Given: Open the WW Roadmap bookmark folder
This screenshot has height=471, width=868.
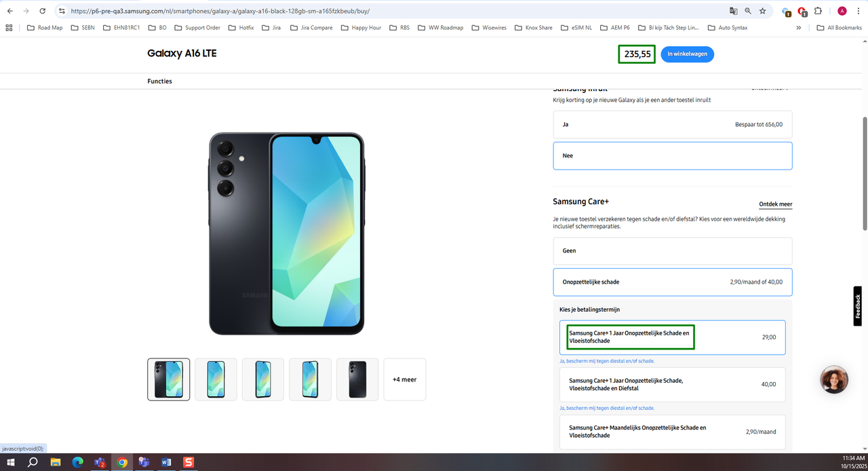Looking at the screenshot, I should click(x=441, y=28).
